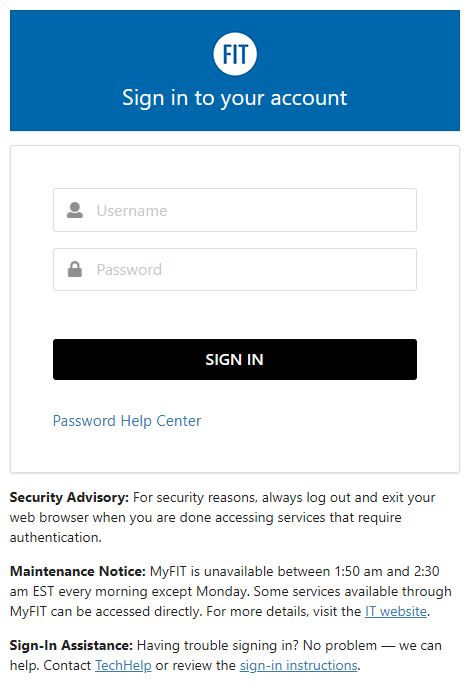Open the sign-in instructions link
This screenshot has width=469, height=689.
[298, 665]
